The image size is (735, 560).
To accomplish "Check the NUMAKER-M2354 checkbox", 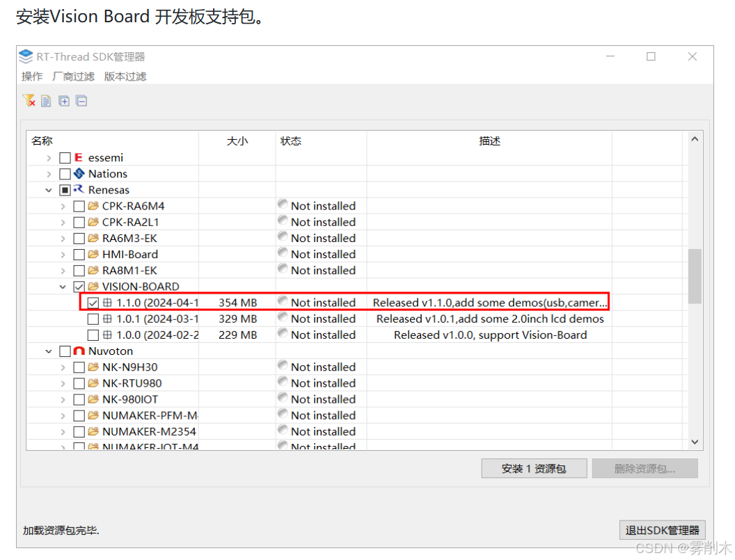I will [79, 431].
